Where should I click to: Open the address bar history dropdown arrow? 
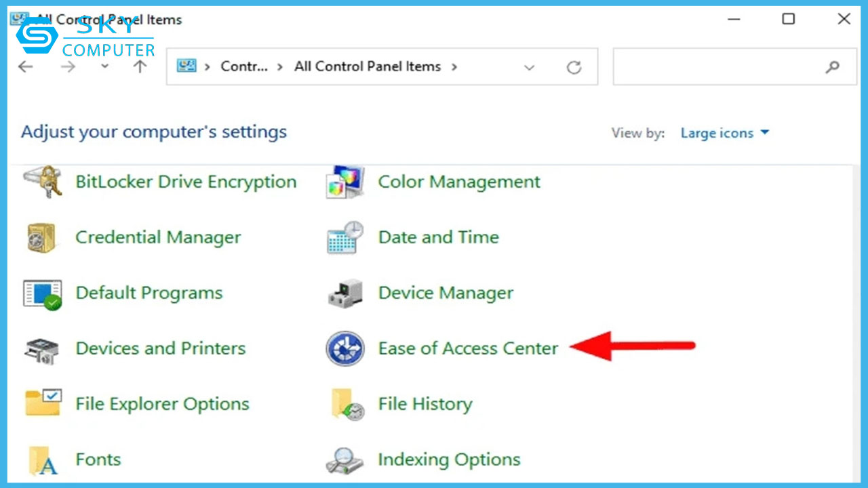point(530,67)
